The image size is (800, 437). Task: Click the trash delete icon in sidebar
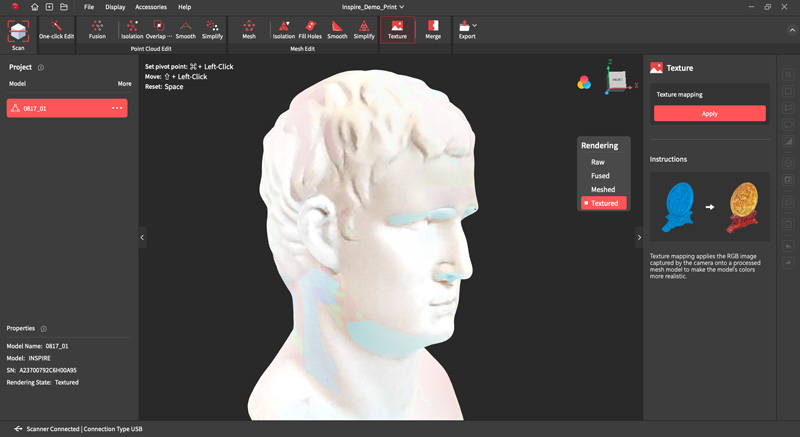pos(788,224)
